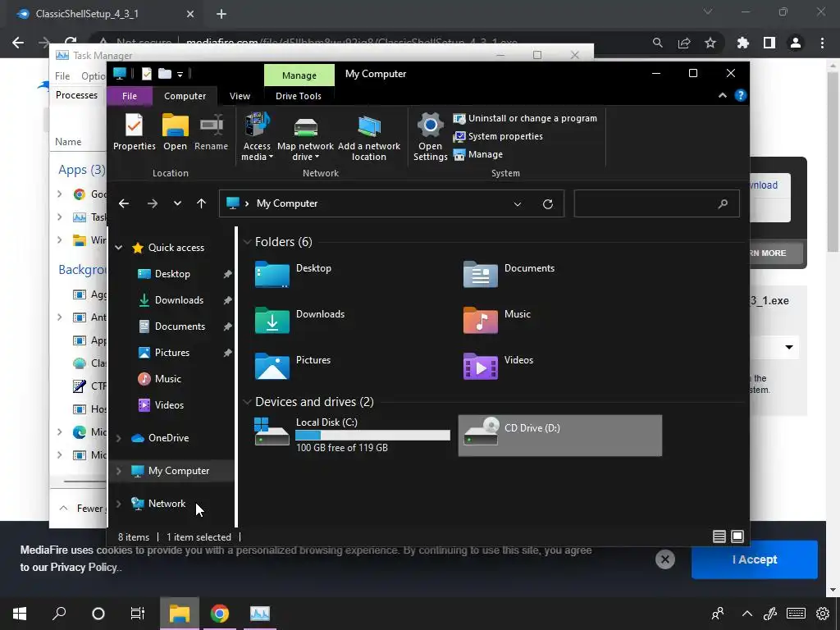Click Manage in System group
The width and height of the screenshot is (840, 630).
(478, 154)
